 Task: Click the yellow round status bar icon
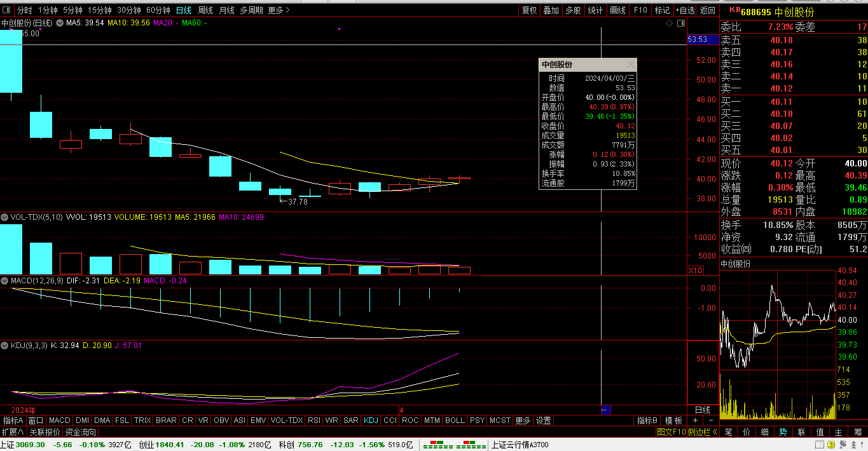tap(831, 445)
